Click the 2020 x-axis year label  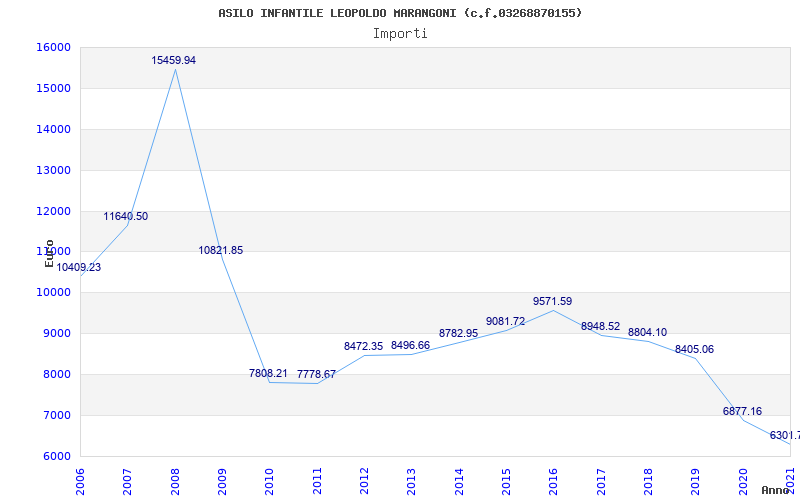pyautogui.click(x=743, y=482)
